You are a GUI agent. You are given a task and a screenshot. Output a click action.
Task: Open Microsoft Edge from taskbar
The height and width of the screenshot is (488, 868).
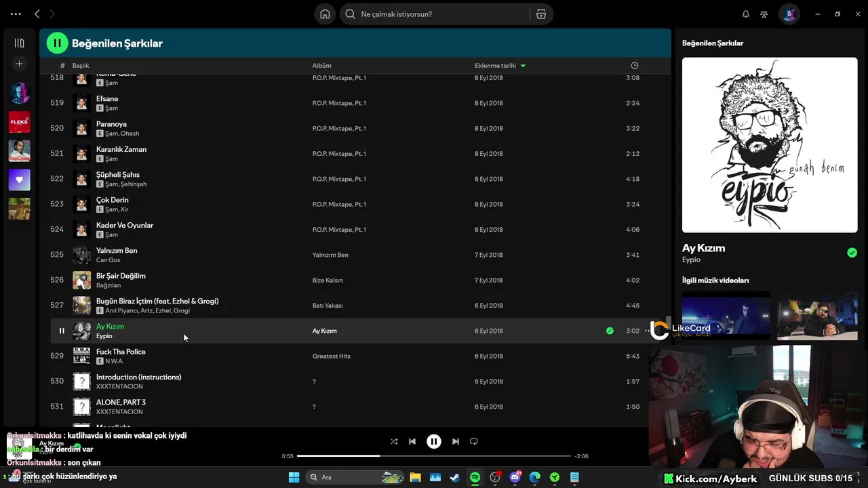pos(535,477)
